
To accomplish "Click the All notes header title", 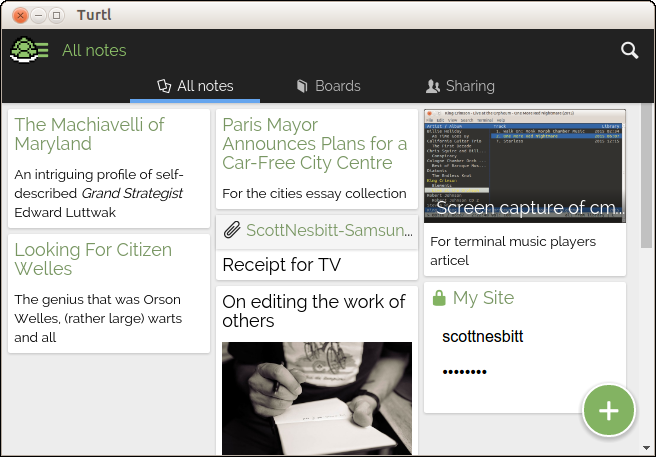I will point(94,50).
